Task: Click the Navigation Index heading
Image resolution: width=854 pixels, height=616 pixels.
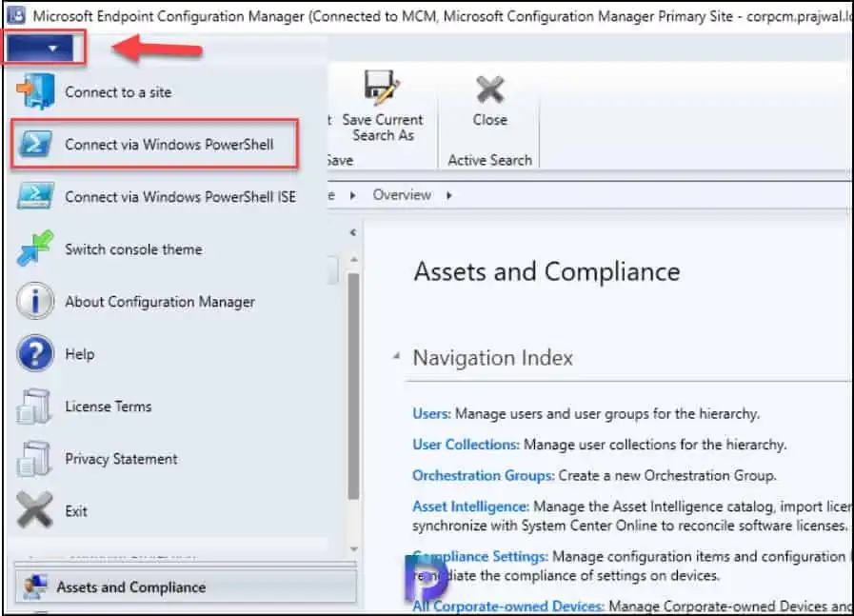Action: (x=493, y=358)
